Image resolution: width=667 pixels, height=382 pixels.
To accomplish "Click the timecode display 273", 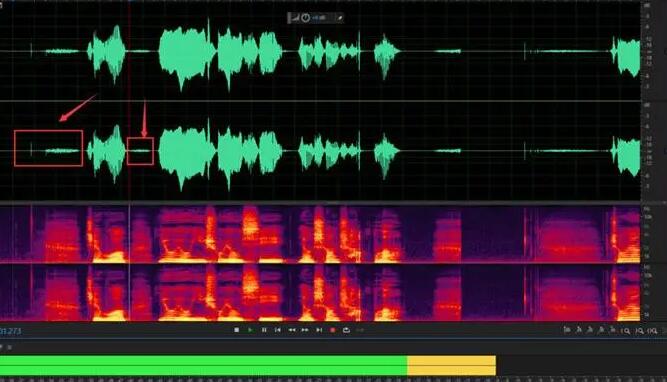I will click(x=10, y=331).
